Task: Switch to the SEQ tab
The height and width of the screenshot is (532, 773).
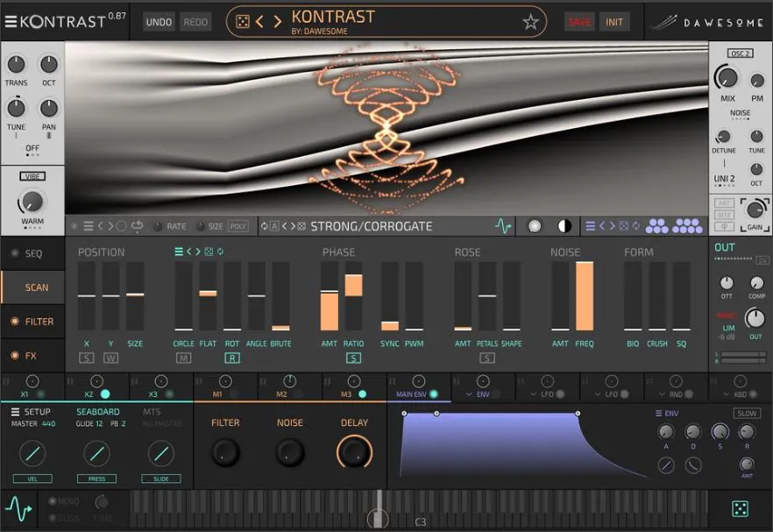Action: click(35, 254)
